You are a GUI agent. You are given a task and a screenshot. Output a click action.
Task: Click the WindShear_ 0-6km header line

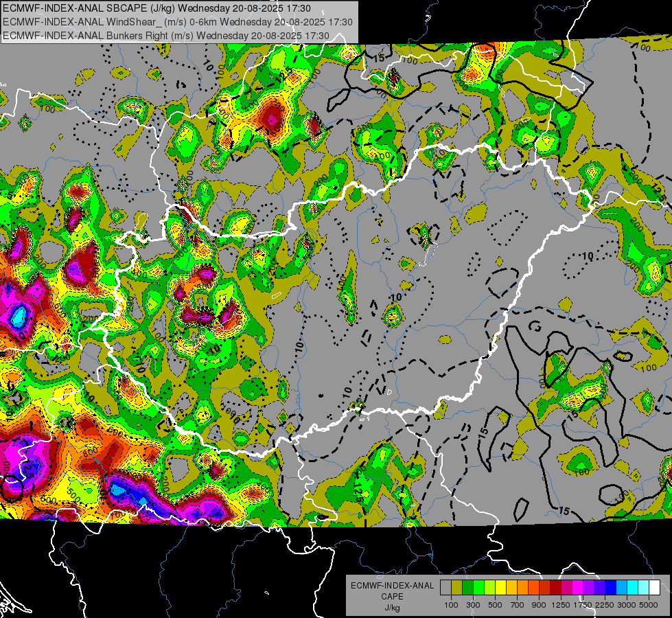(x=177, y=22)
